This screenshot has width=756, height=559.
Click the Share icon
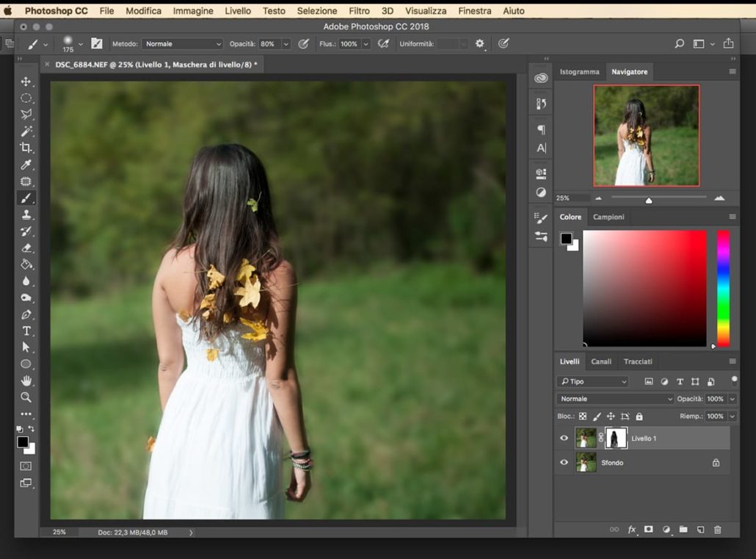pyautogui.click(x=728, y=43)
